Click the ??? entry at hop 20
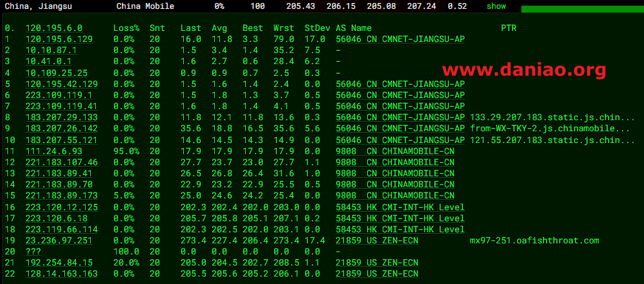Screen dimensions: 644x284 pyautogui.click(x=33, y=251)
